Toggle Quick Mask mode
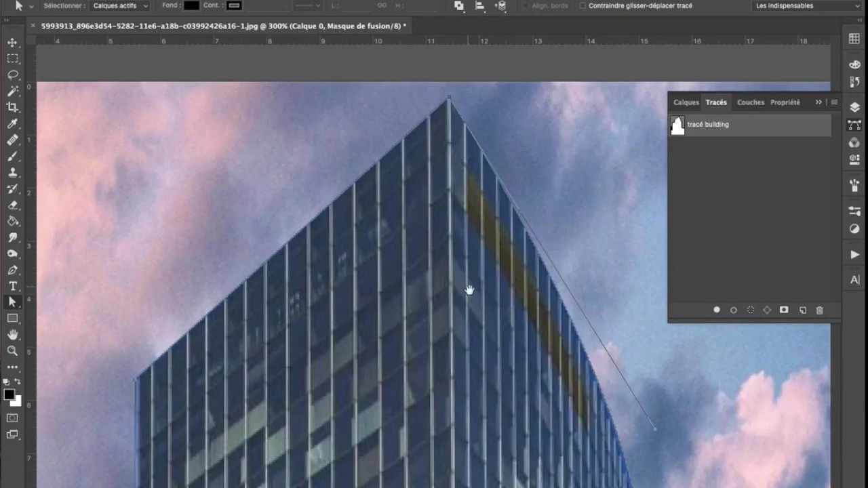868x488 pixels. 12,418
